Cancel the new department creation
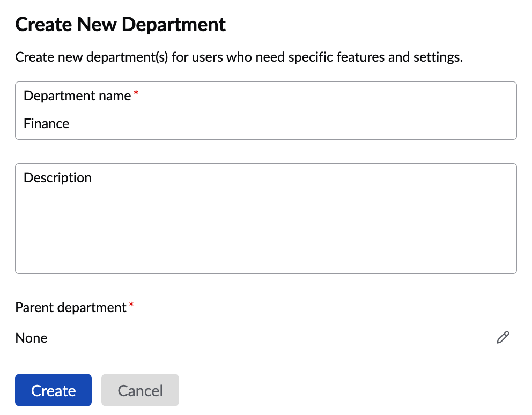Image resolution: width=532 pixels, height=415 pixels. 140,390
